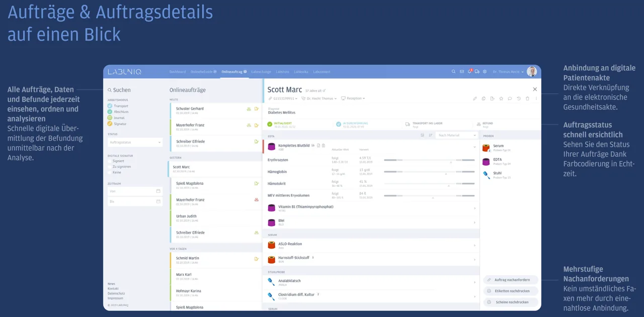
Task: Open the Lablexika tab
Action: pyautogui.click(x=301, y=72)
